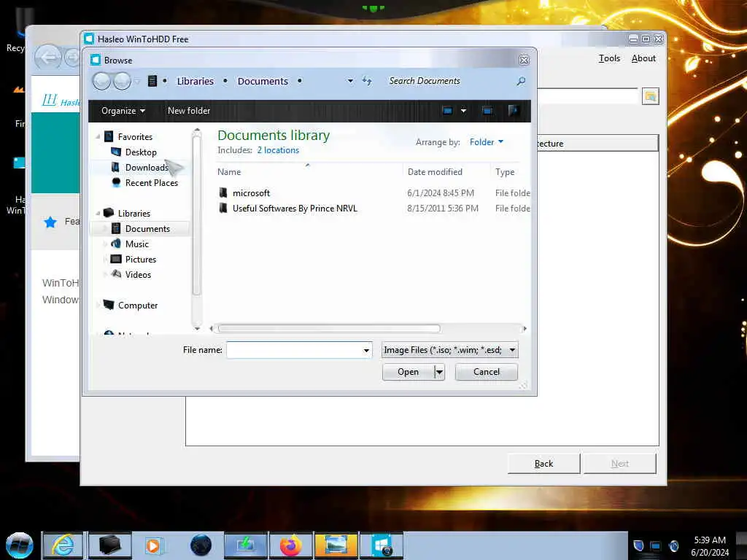Open the Open button split arrow

(439, 372)
